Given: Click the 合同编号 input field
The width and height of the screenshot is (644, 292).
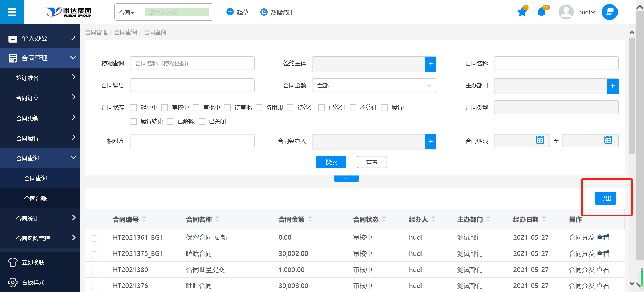Looking at the screenshot, I should coord(192,85).
